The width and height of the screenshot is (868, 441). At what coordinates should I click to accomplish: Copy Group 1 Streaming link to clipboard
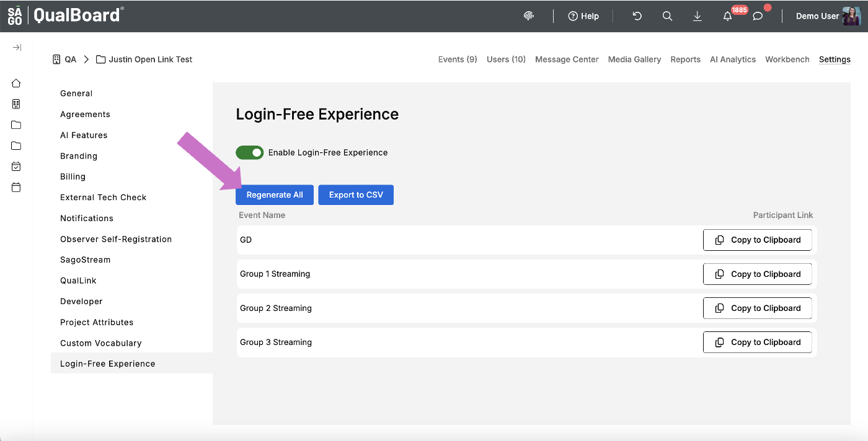757,274
